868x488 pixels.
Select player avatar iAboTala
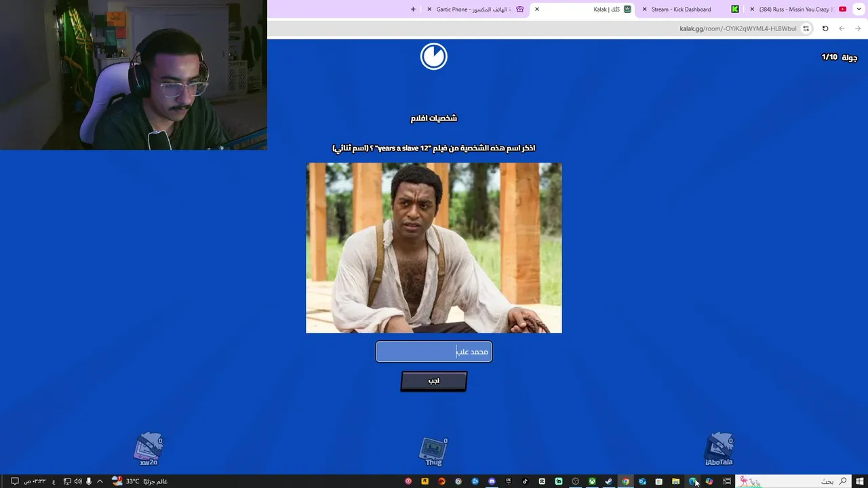pos(719,449)
